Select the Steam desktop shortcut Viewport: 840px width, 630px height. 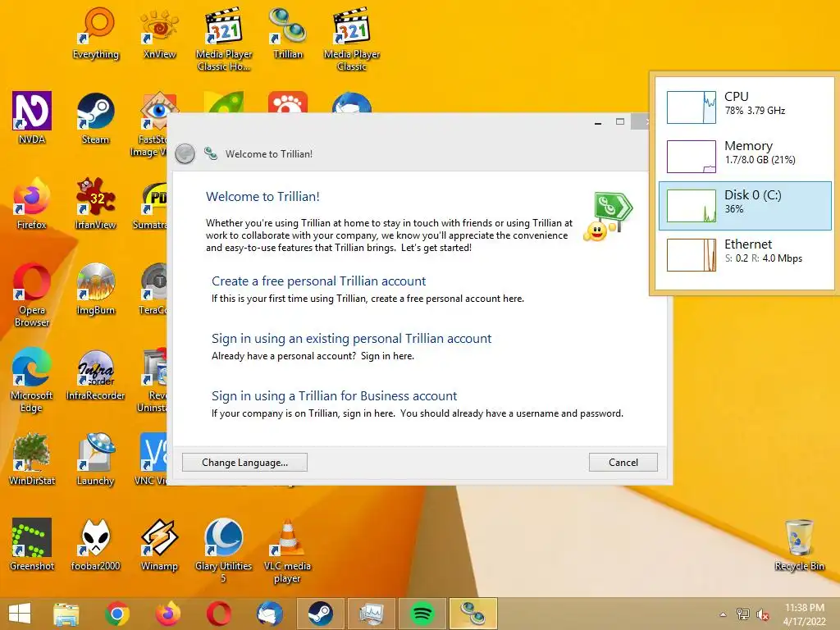95,118
